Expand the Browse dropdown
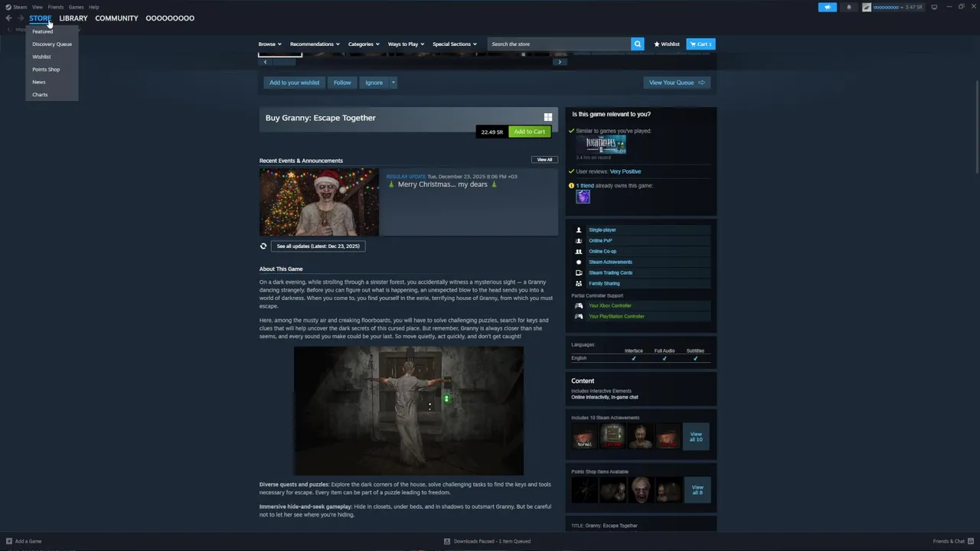This screenshot has height=551, width=980. click(269, 44)
